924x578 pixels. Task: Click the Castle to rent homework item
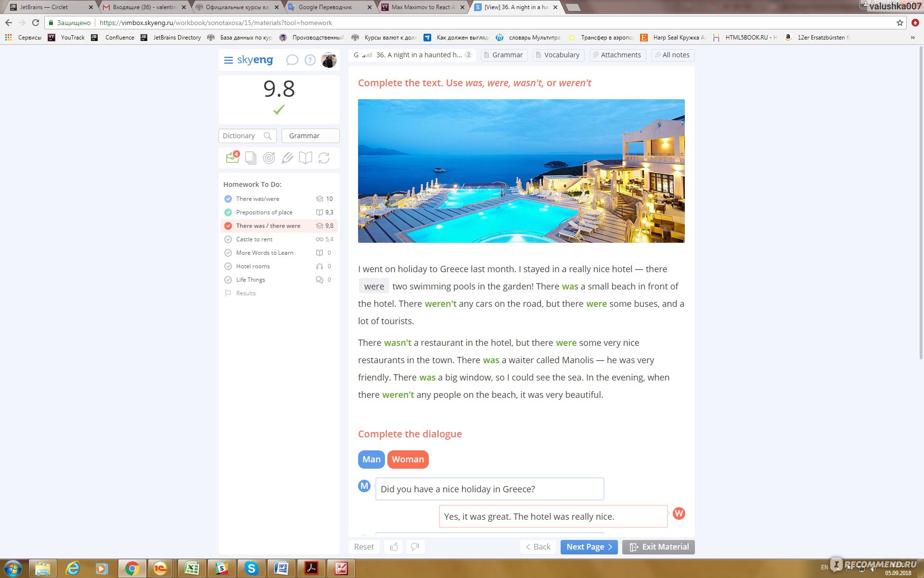click(255, 239)
